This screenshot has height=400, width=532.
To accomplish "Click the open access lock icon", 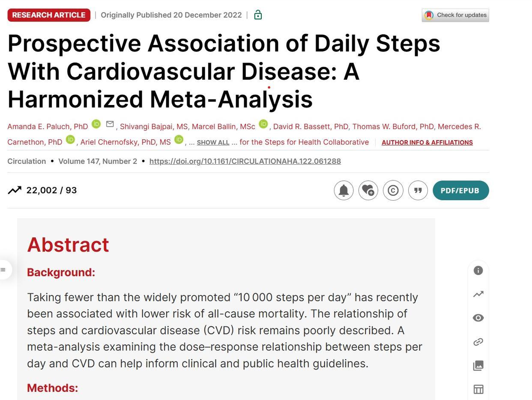I will [258, 15].
